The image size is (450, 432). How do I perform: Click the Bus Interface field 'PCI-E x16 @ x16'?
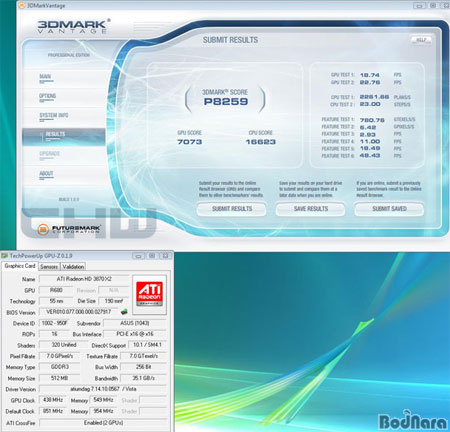click(x=135, y=334)
